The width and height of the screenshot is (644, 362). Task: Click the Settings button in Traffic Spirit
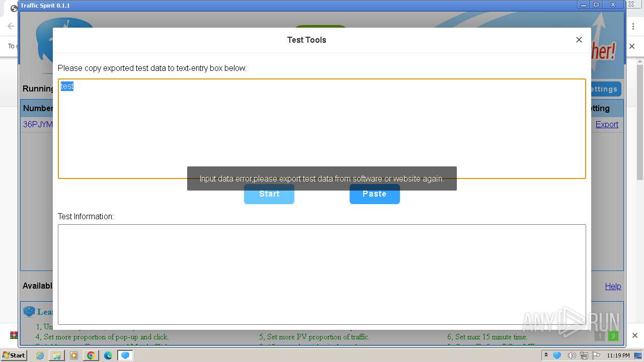pyautogui.click(x=605, y=89)
